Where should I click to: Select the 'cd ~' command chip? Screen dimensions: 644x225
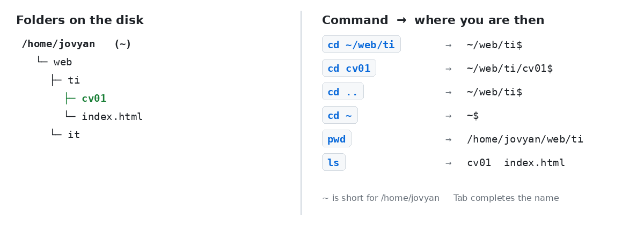(x=340, y=115)
